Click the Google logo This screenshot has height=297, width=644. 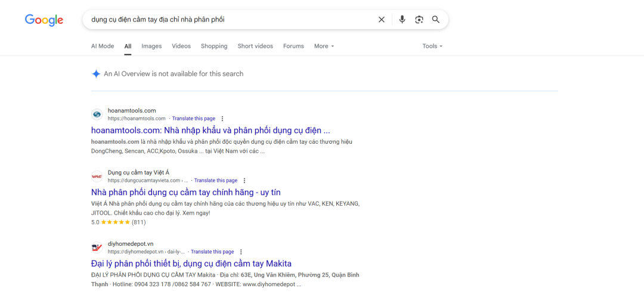click(44, 20)
